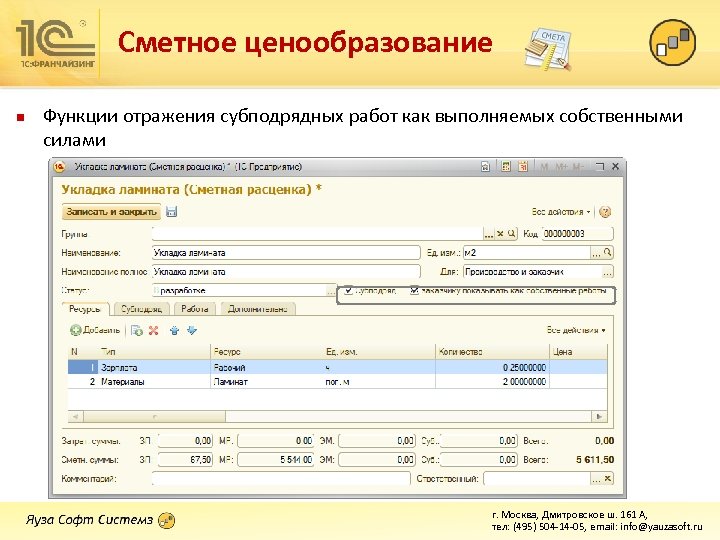Click the small Yauza logo in footer
The width and height of the screenshot is (720, 540).
(166, 520)
